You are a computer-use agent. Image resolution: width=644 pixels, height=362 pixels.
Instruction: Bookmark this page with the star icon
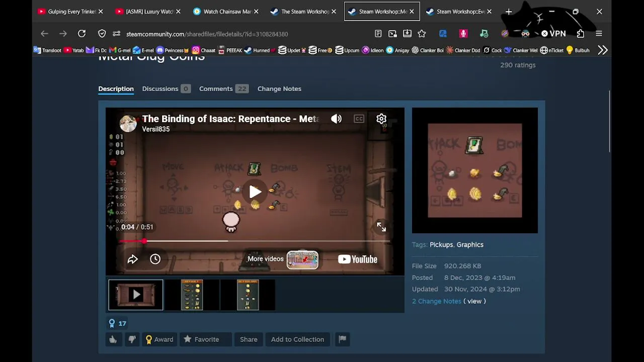coord(422,34)
